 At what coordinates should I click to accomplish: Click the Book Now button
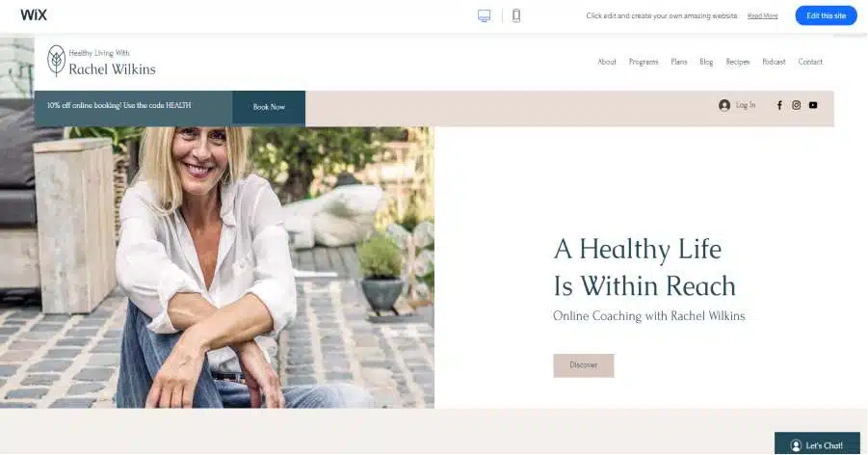(x=269, y=108)
